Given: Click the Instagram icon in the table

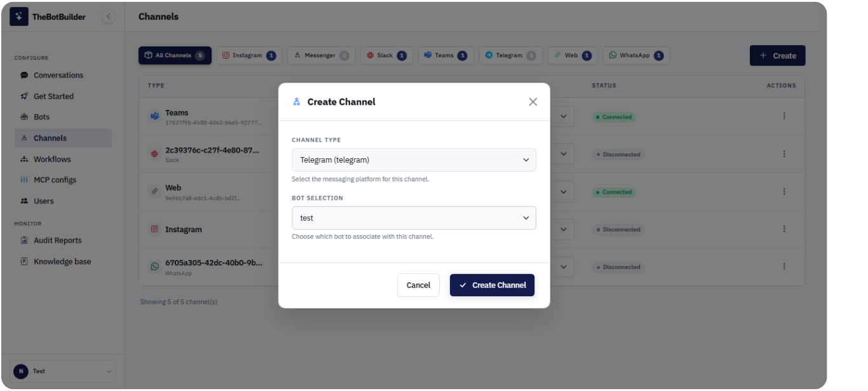Looking at the screenshot, I should pos(154,229).
